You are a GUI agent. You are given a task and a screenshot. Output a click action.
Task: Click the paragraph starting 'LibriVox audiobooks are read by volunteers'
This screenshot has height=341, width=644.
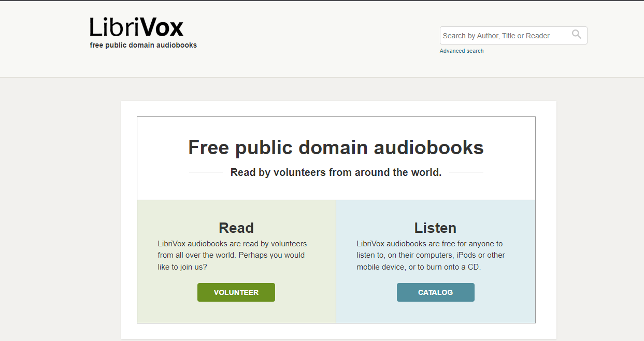click(232, 255)
